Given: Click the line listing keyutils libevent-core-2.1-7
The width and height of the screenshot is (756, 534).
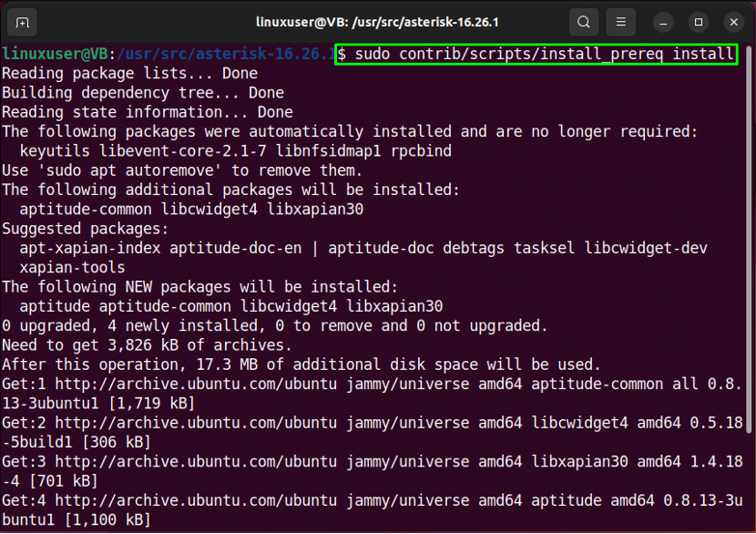Looking at the screenshot, I should 236,151.
